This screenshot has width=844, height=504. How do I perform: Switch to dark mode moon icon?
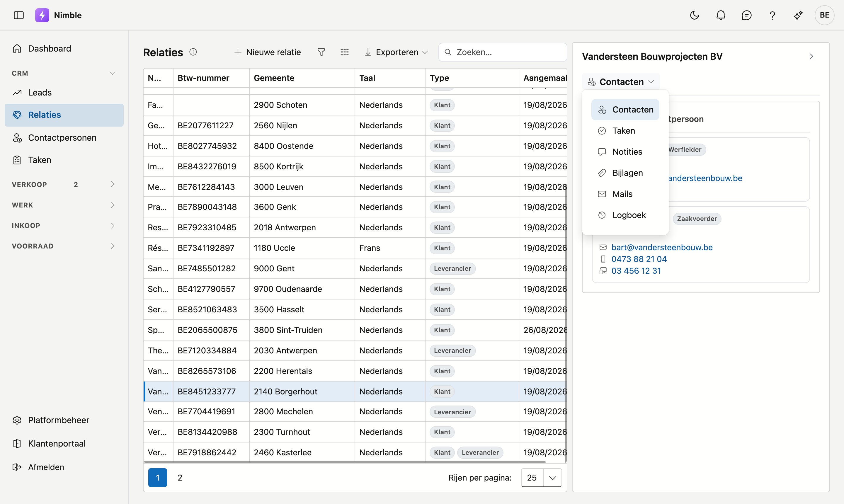pos(694,15)
